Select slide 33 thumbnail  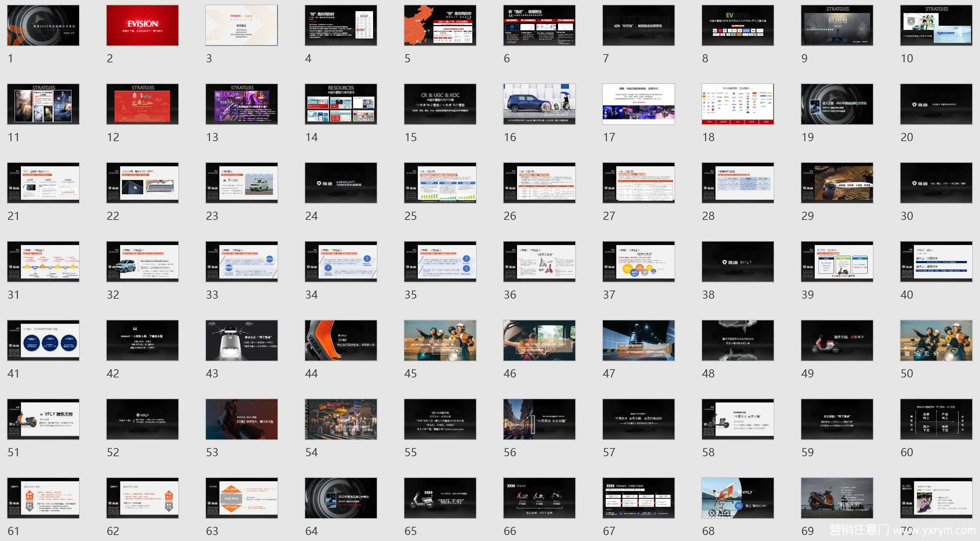click(x=242, y=262)
